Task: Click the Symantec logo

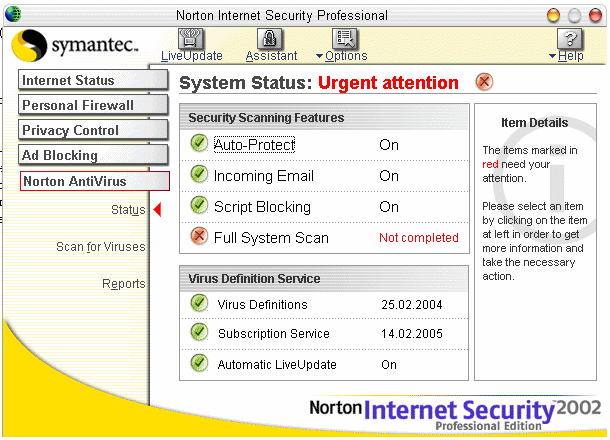Action: [75, 46]
